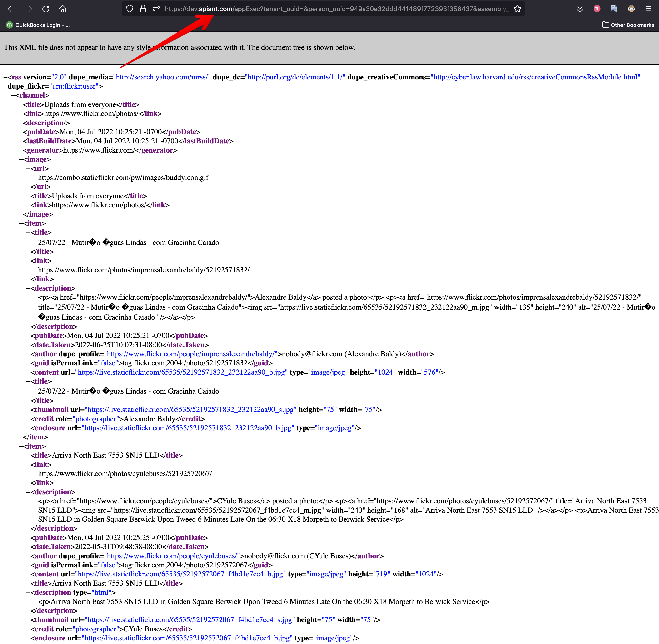The height and width of the screenshot is (644, 659).
Task: Open the Firefox hamburger menu
Action: click(648, 9)
